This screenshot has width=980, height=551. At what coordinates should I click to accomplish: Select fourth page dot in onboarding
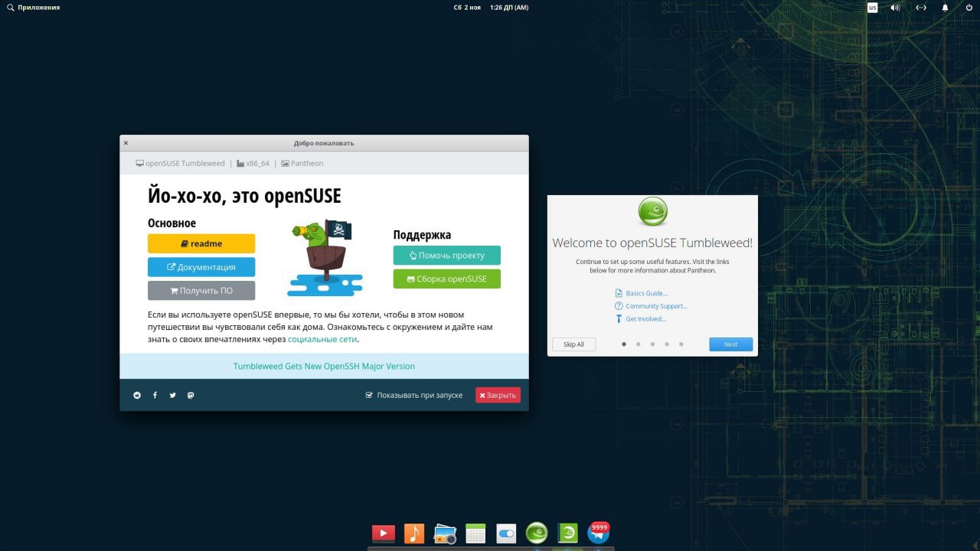point(667,344)
